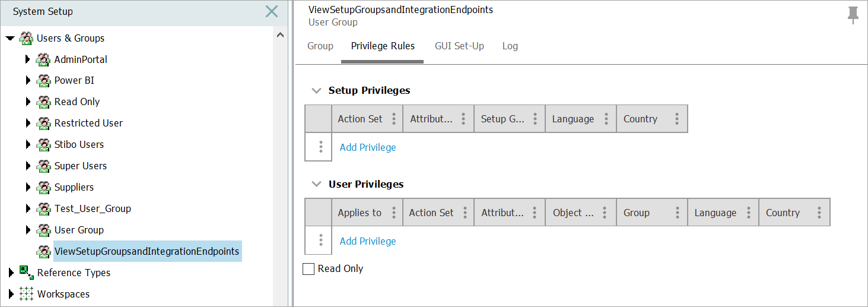
Task: Switch to the GUI Set-Up tab
Action: (459, 46)
